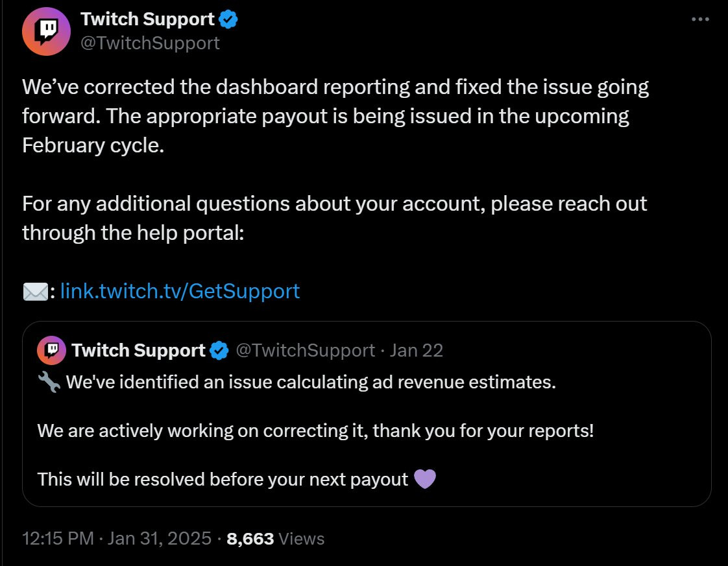The image size is (728, 566).
Task: Open the @TwitchSupport handle under the name
Action: tap(150, 43)
